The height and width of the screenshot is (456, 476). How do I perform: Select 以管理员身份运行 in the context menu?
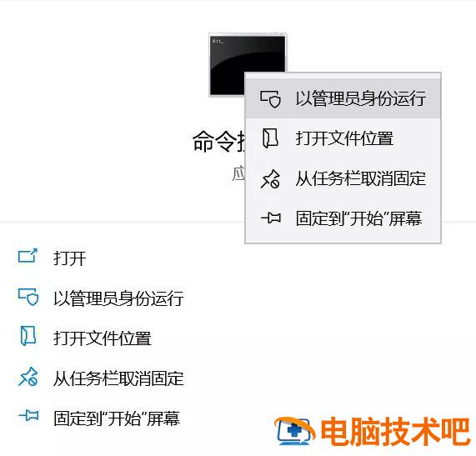pos(343,98)
